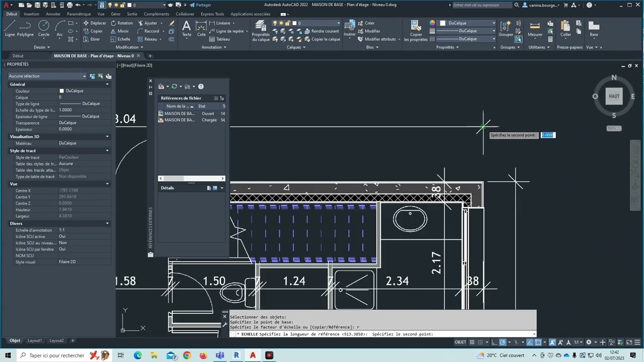Click the object color wheel in Propriétés
The height and width of the screenshot is (362, 644).
(x=432, y=23)
